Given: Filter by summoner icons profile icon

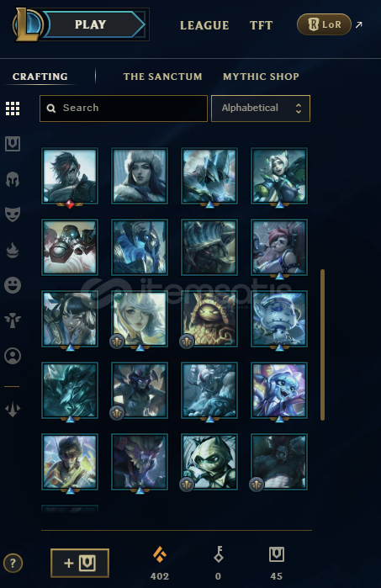Looking at the screenshot, I should coord(13,356).
